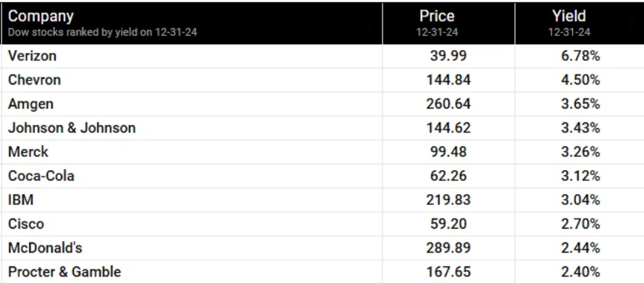Select the Coca-Cola row name

tap(41, 176)
